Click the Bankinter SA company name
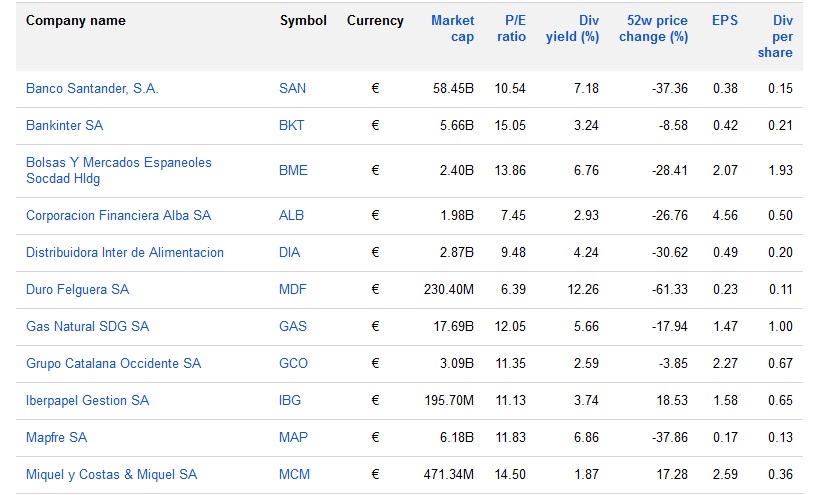819x495 pixels. click(x=64, y=126)
